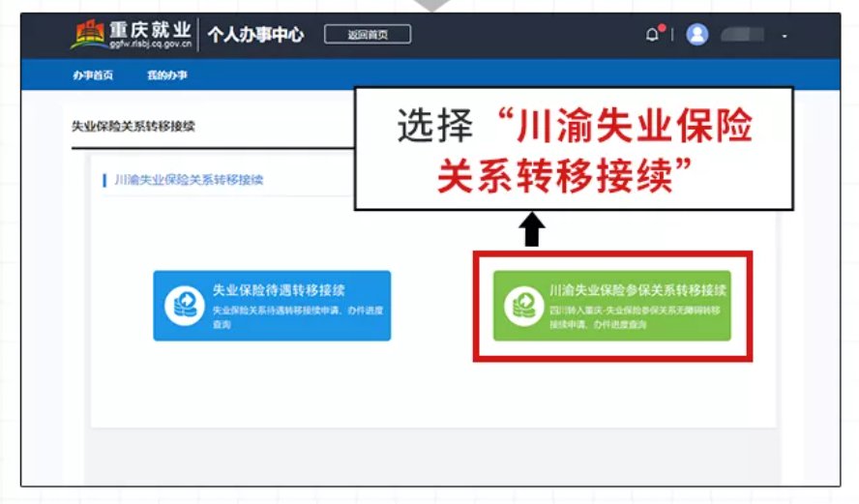Open the notification bell icon
The height and width of the screenshot is (504, 859).
(x=654, y=34)
